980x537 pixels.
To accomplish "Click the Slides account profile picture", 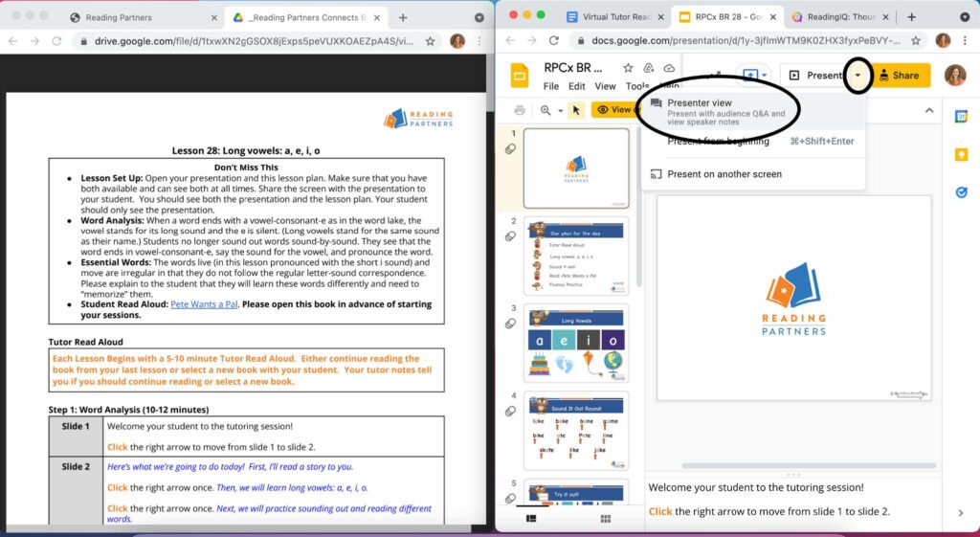I will tap(955, 75).
